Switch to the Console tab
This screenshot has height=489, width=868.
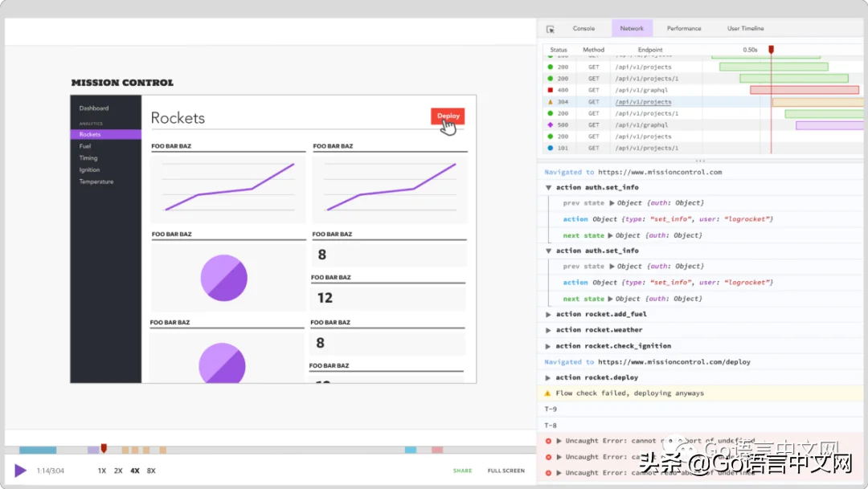click(583, 28)
